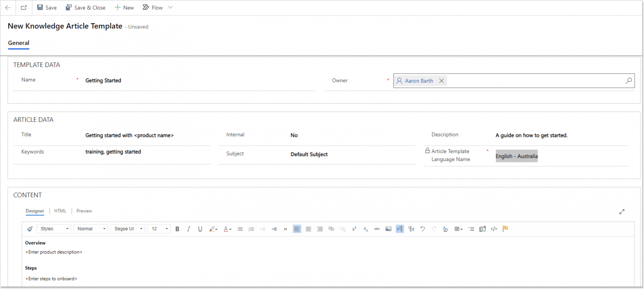The image size is (644, 289).
Task: Switch to the HTML tab
Action: point(60,211)
